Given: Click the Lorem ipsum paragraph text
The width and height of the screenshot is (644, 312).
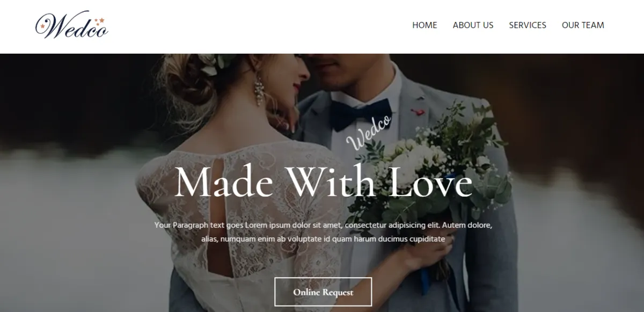Looking at the screenshot, I should (323, 232).
